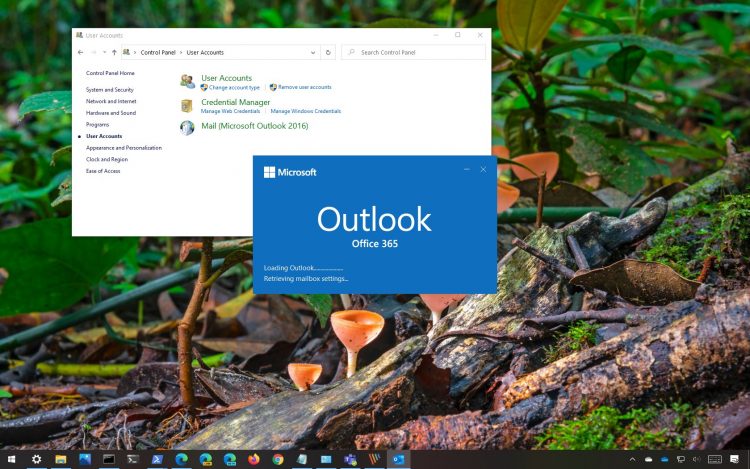The height and width of the screenshot is (469, 750).
Task: Click the User Accounts category icon
Action: coord(187,82)
